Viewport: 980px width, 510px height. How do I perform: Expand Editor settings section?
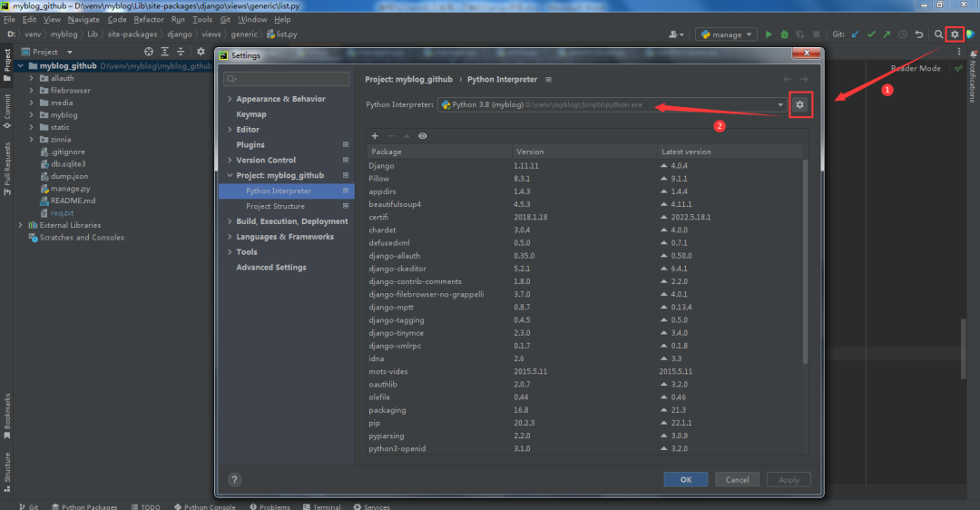[x=230, y=130]
